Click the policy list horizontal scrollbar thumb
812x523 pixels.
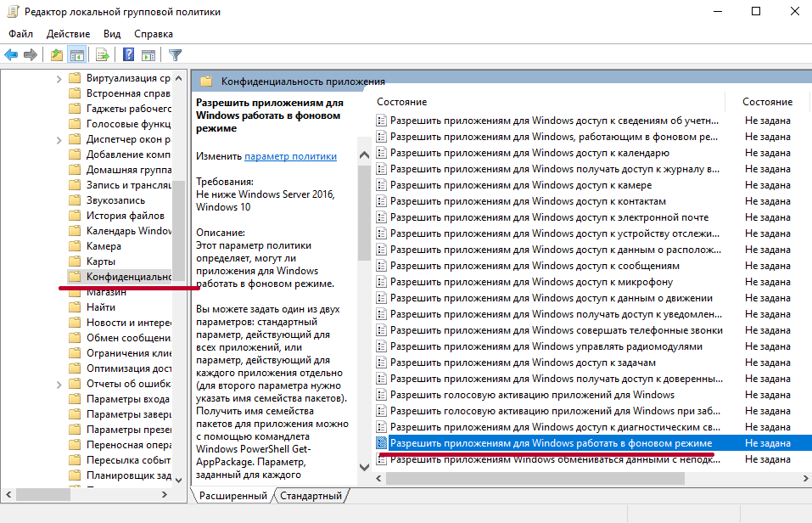coord(535,478)
